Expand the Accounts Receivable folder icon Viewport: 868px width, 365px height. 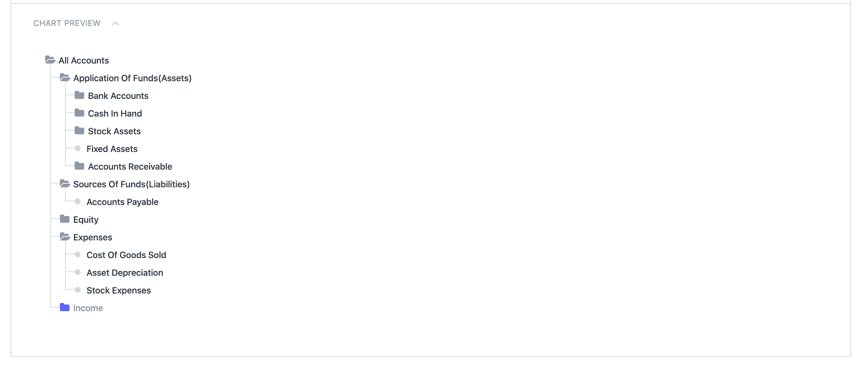[79, 166]
